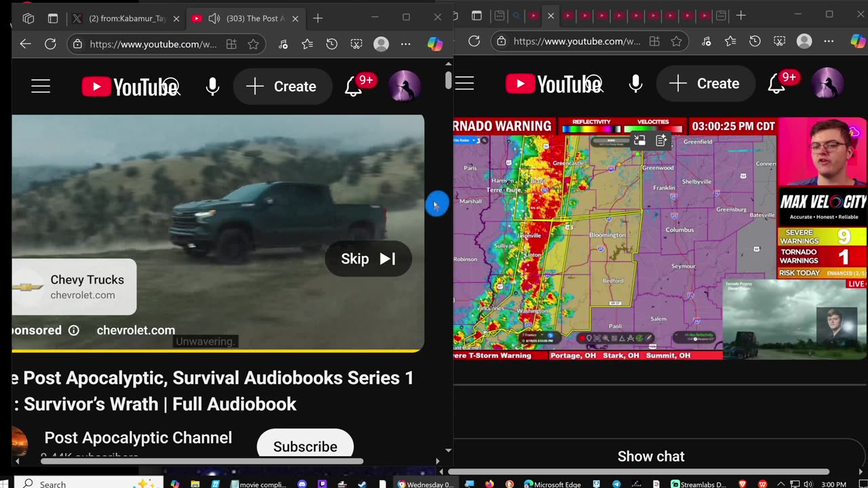Visit chevrolet.com sponsored link below ad

[136, 330]
